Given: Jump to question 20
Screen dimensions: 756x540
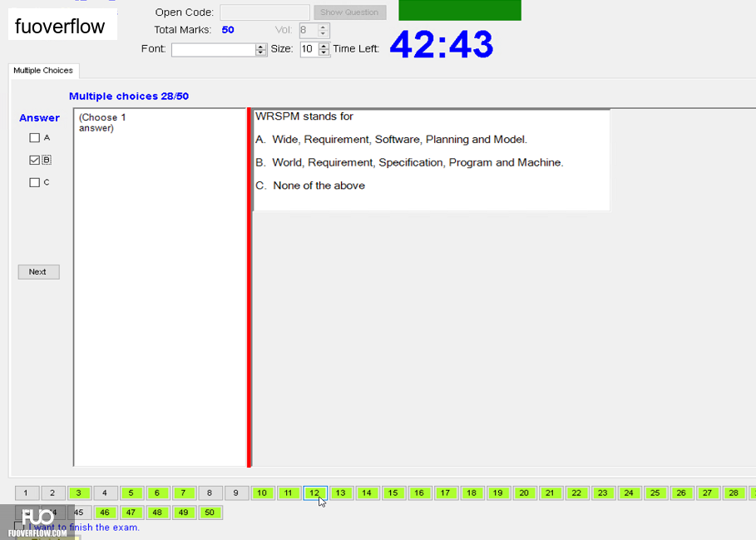Looking at the screenshot, I should (x=524, y=493).
